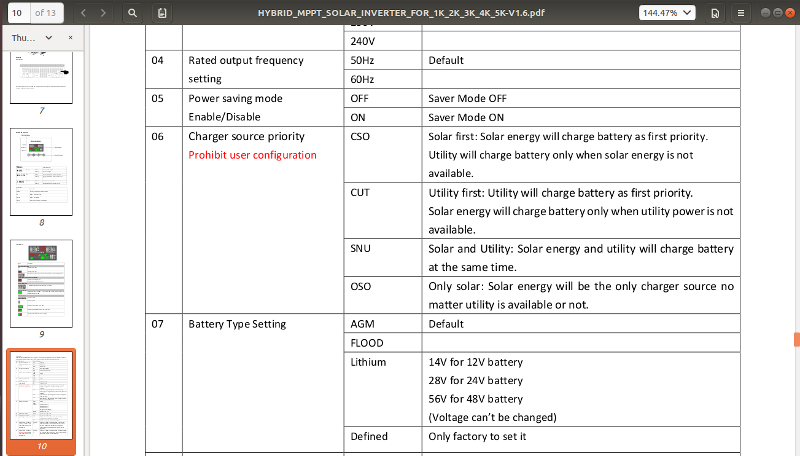The width and height of the screenshot is (800, 456).
Task: Click the 'Battery Type Setting' table cell
Action: (x=237, y=324)
